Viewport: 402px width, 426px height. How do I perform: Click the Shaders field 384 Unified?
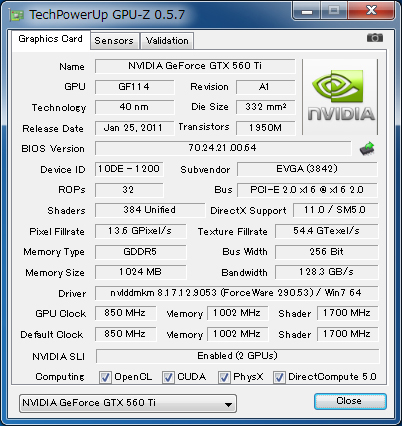[x=150, y=210]
